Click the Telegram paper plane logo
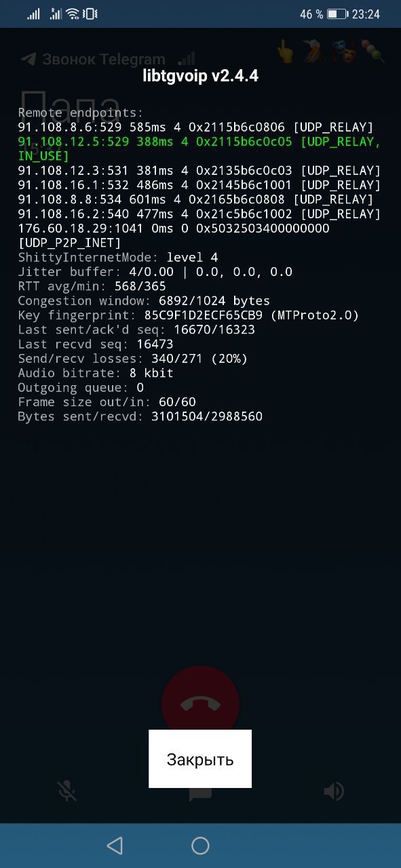Screen dimensions: 401x868 28,59
